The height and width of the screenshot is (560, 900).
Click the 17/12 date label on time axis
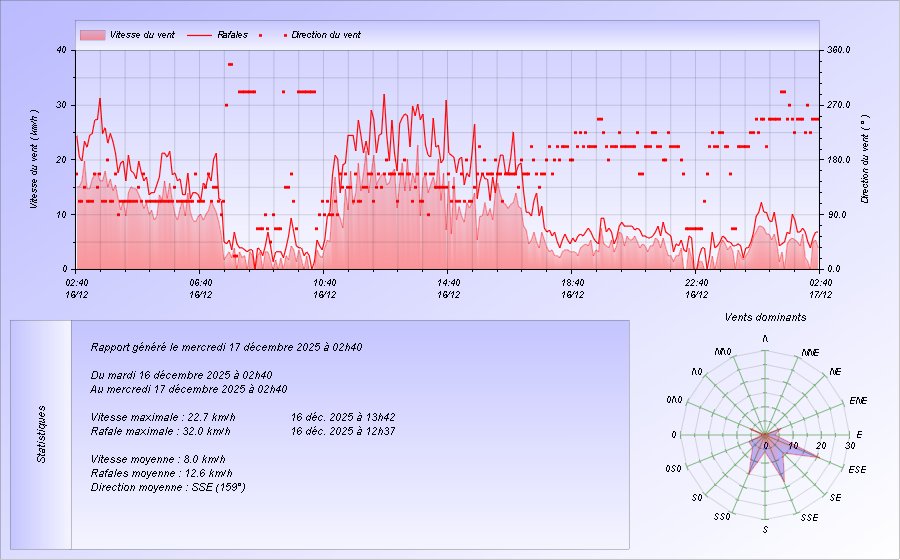[820, 295]
